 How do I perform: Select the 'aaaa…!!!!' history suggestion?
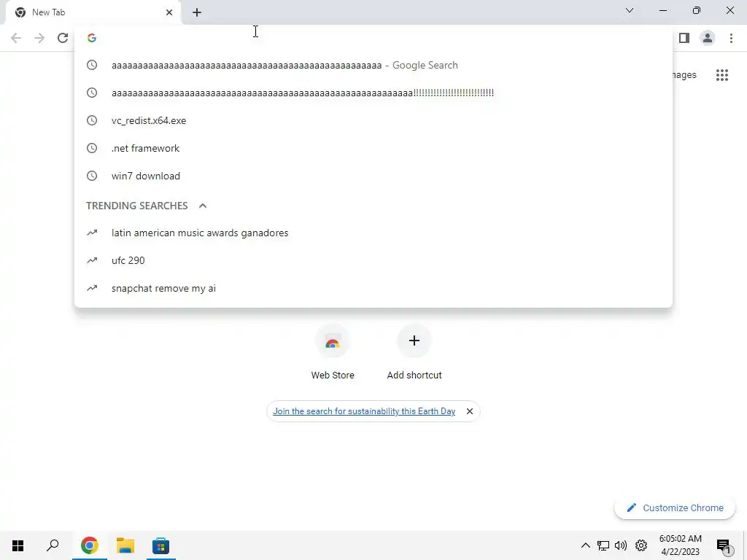(x=373, y=93)
